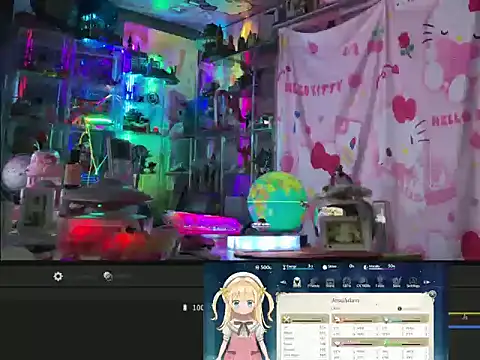This screenshot has height=360, width=480.
Task: Click left arrow of game menu row
Action: tap(283, 282)
